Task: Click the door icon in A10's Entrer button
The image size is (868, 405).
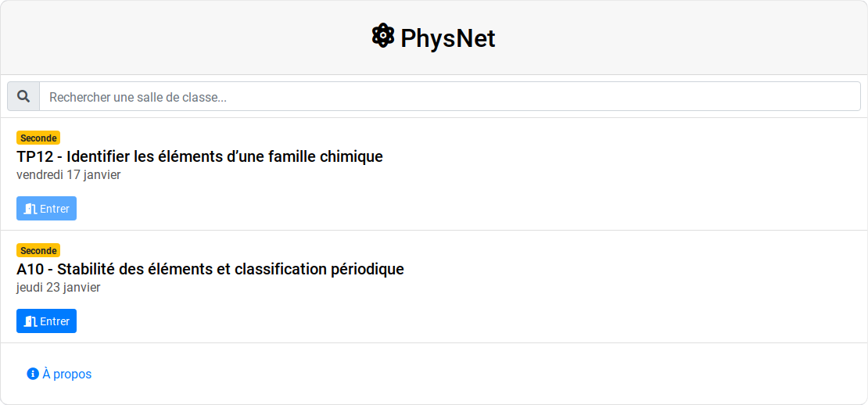Action: (x=30, y=321)
